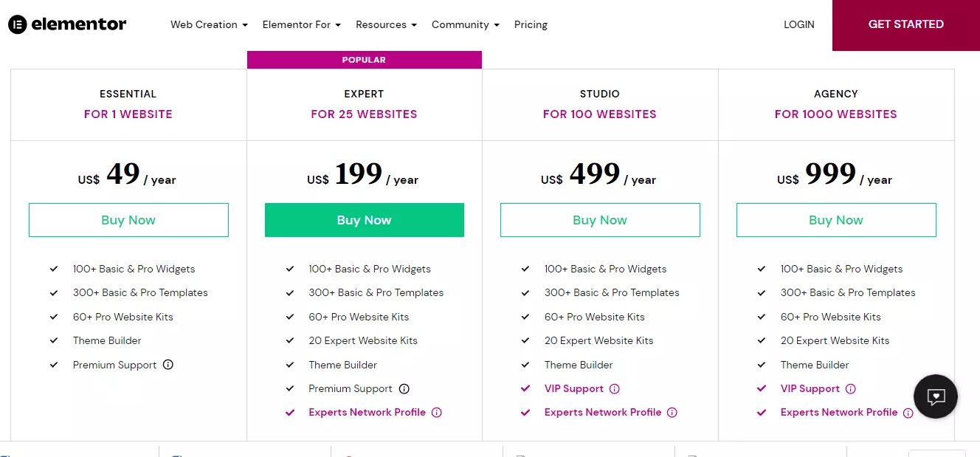Expand the Elementor For dropdown menu
This screenshot has height=457, width=980.
pos(301,24)
